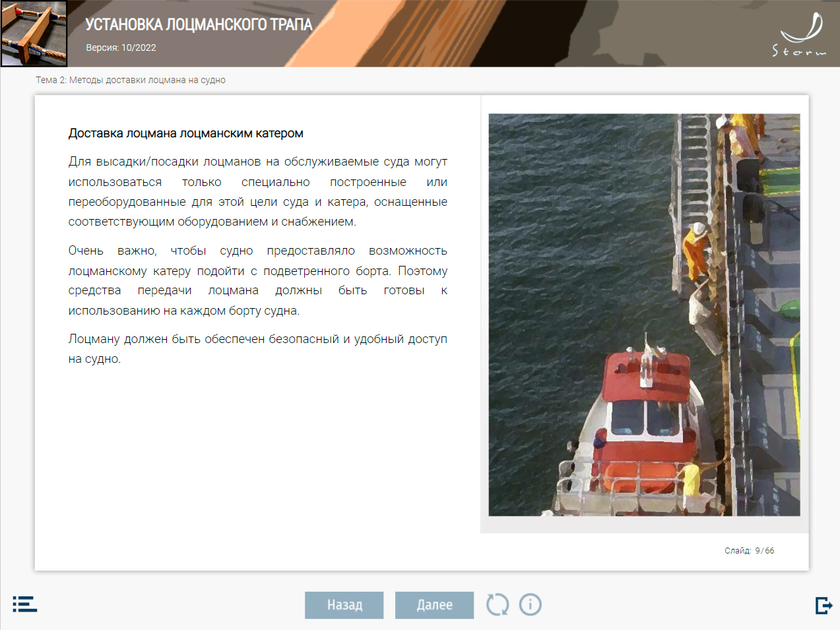This screenshot has height=630, width=840.
Task: Click paragraph starting Для высадки/посадки лоцманов
Action: point(258,191)
